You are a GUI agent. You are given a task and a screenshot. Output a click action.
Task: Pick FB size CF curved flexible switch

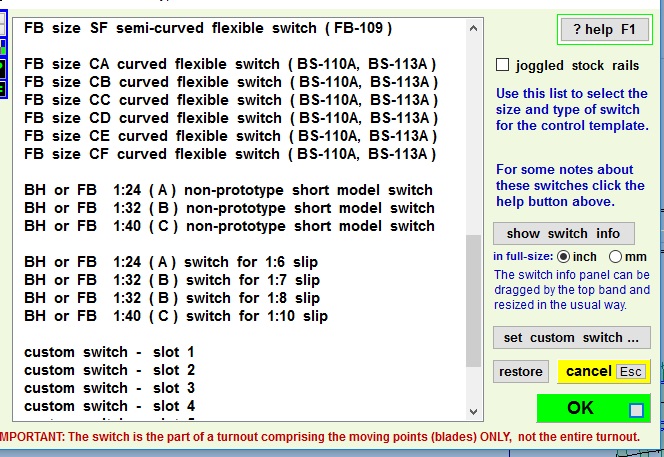230,154
